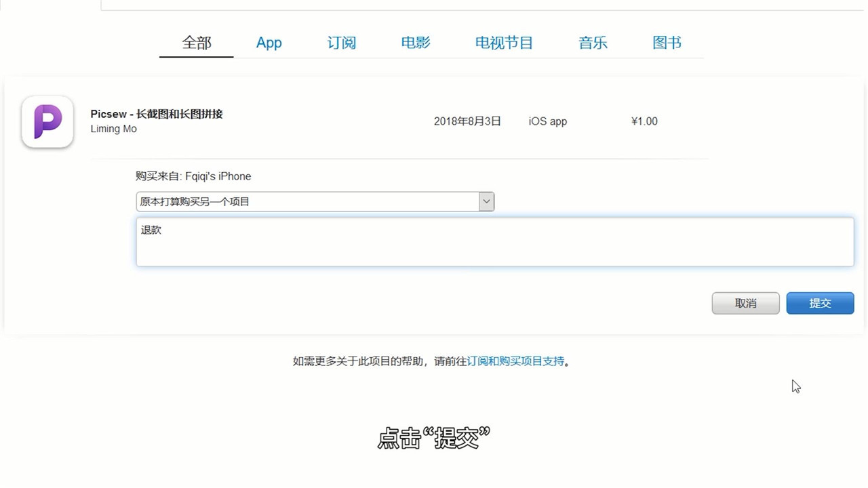Image resolution: width=868 pixels, height=488 pixels.
Task: Select the 全部 tab
Action: tap(197, 43)
